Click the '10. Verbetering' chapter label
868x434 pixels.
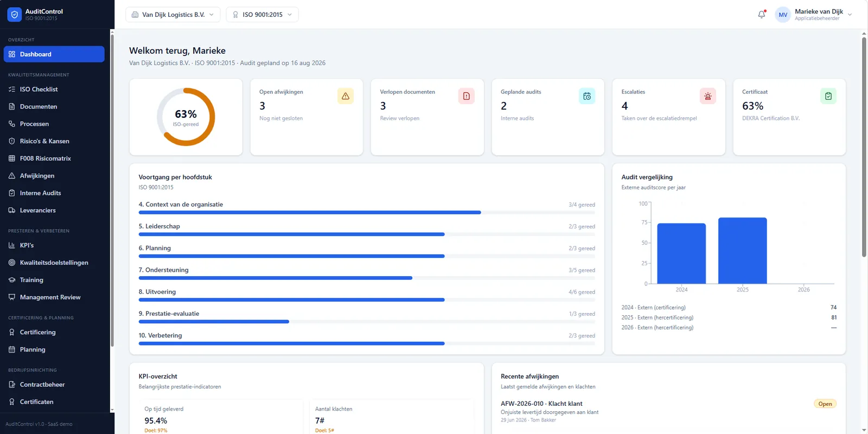pyautogui.click(x=160, y=335)
